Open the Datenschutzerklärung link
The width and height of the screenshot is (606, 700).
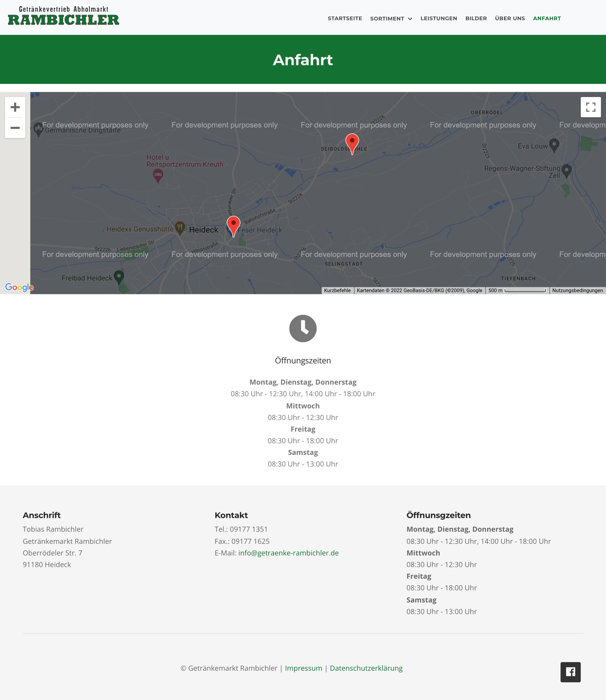coord(366,668)
